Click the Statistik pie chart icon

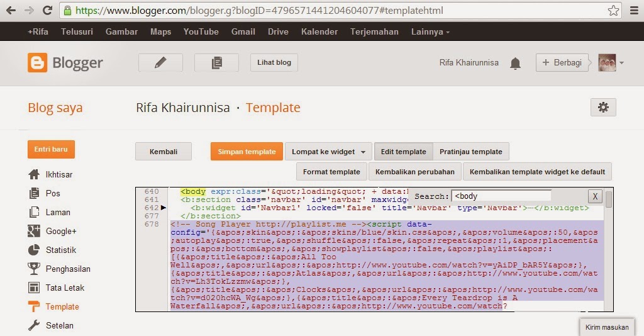pos(34,250)
